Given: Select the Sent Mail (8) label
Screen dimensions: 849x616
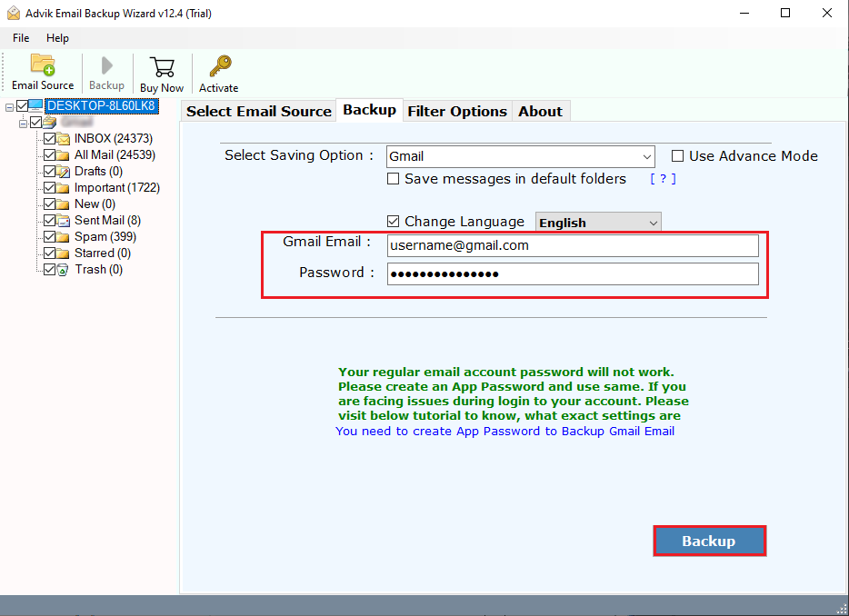Looking at the screenshot, I should (108, 220).
